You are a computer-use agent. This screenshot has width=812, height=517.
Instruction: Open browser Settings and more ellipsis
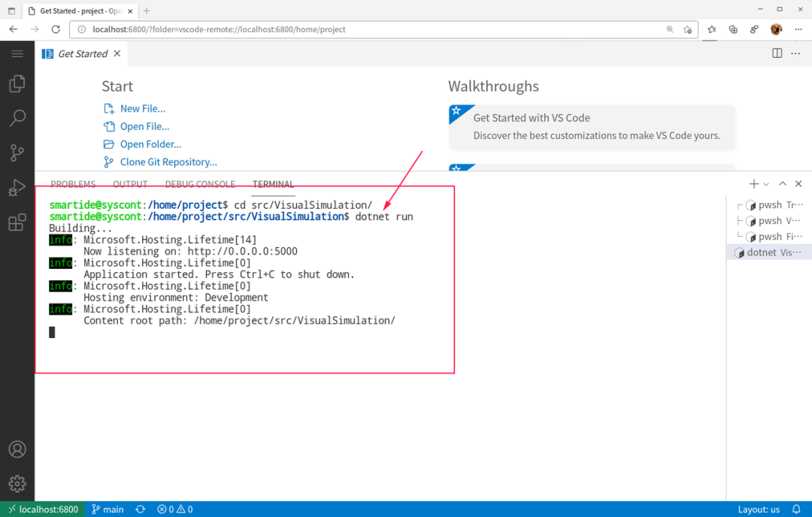pos(798,29)
